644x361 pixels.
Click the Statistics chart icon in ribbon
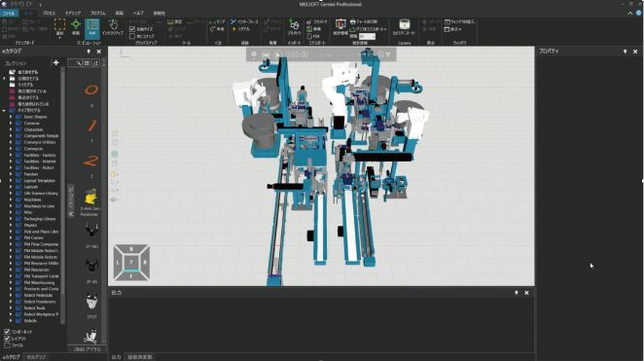coord(340,27)
